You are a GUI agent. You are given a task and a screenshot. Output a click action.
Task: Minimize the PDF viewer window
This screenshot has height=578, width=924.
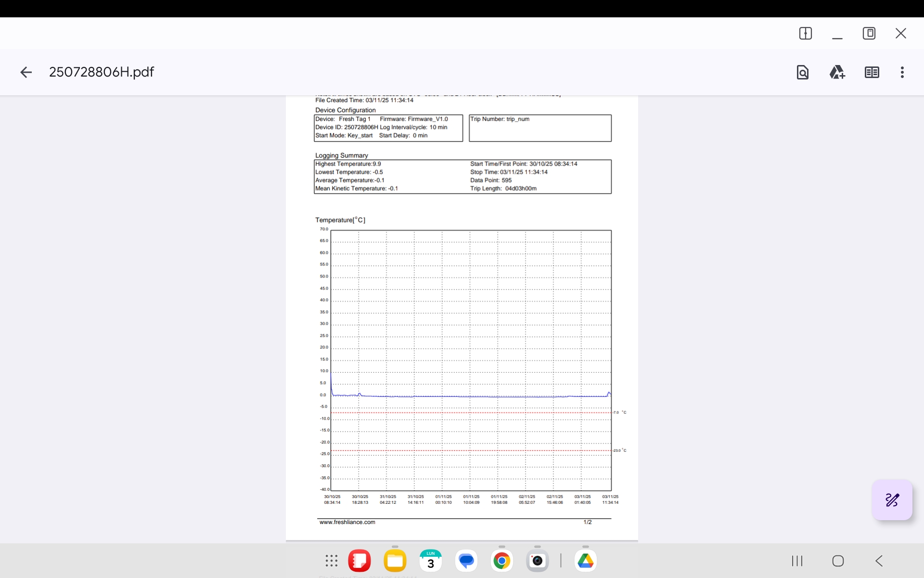pyautogui.click(x=837, y=35)
